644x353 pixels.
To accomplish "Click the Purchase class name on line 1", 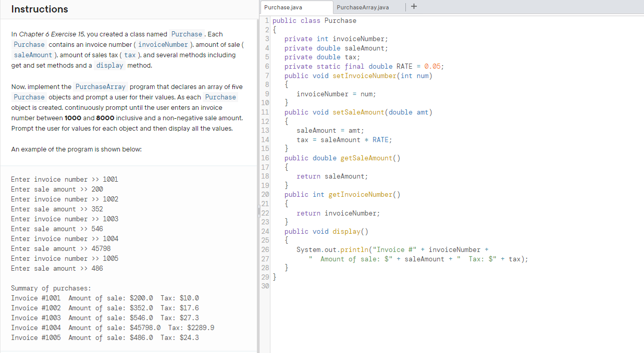I will coord(340,20).
